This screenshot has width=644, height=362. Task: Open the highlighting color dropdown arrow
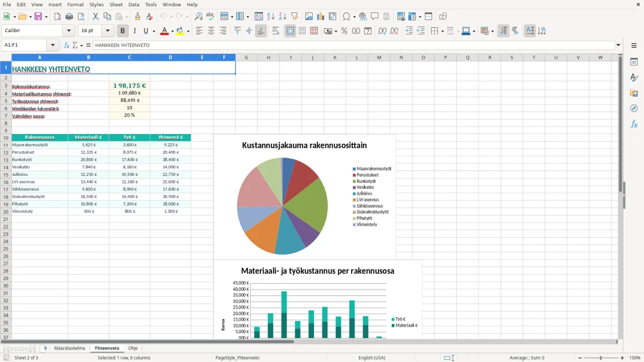point(188,31)
